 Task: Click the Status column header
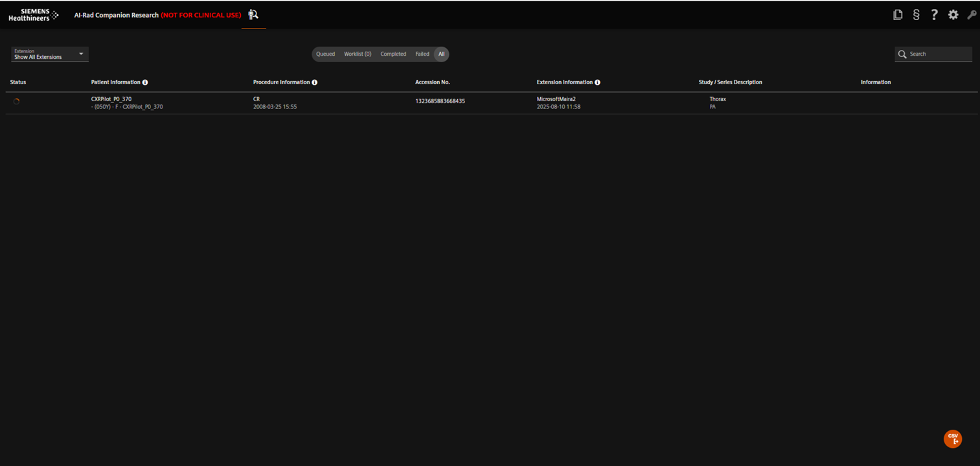[x=18, y=82]
